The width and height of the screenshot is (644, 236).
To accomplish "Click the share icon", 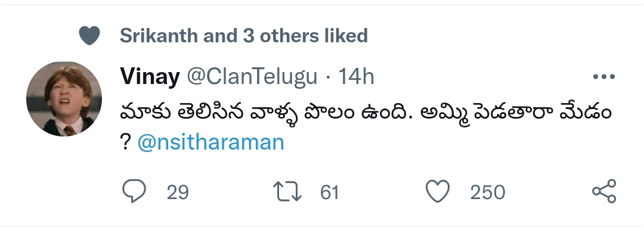I will [604, 191].
